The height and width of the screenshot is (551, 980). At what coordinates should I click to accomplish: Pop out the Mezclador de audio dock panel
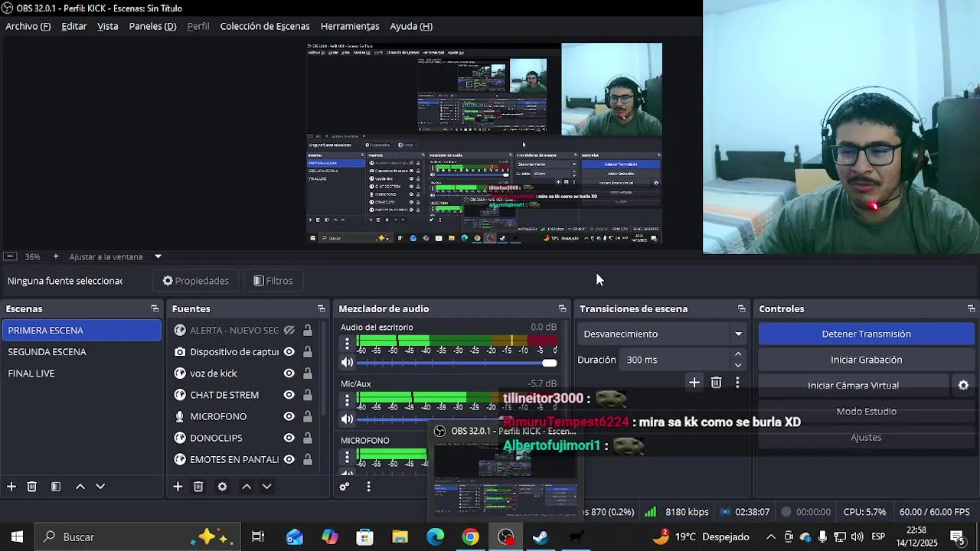click(562, 308)
